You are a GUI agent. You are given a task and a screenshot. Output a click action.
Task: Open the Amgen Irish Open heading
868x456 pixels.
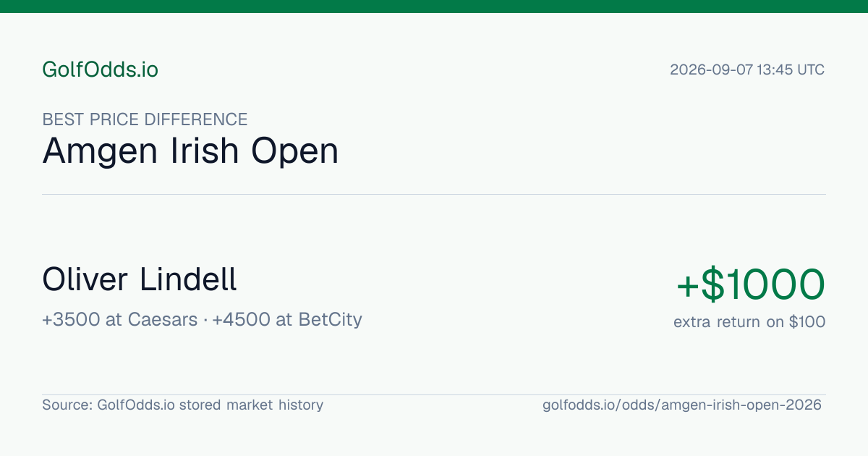(x=190, y=152)
